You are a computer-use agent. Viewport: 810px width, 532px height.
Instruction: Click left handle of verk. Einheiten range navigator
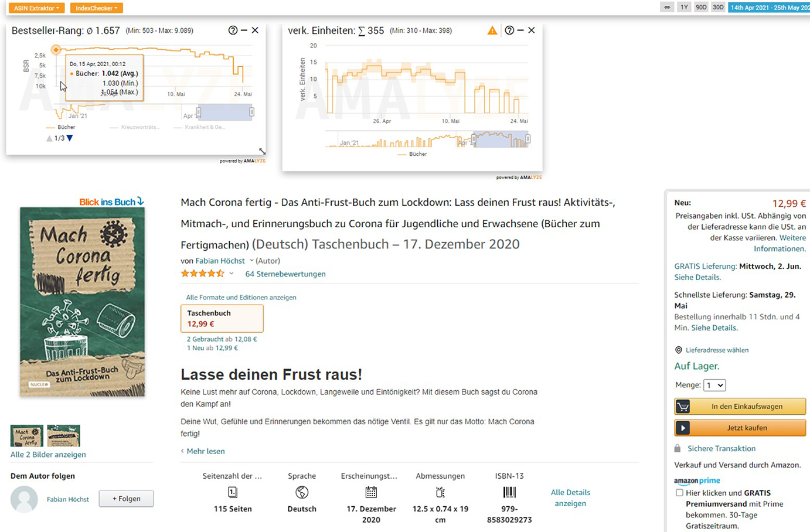[474, 139]
